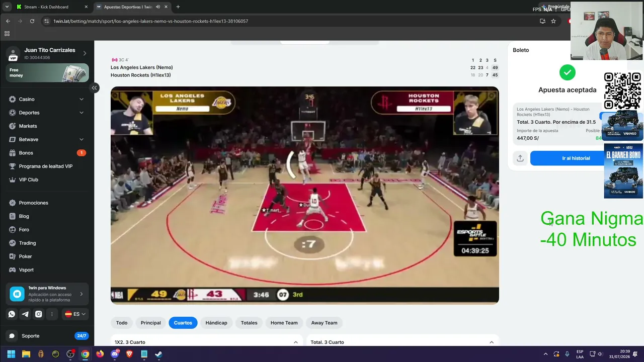Click 1win para Windows download banner

(x=47, y=294)
